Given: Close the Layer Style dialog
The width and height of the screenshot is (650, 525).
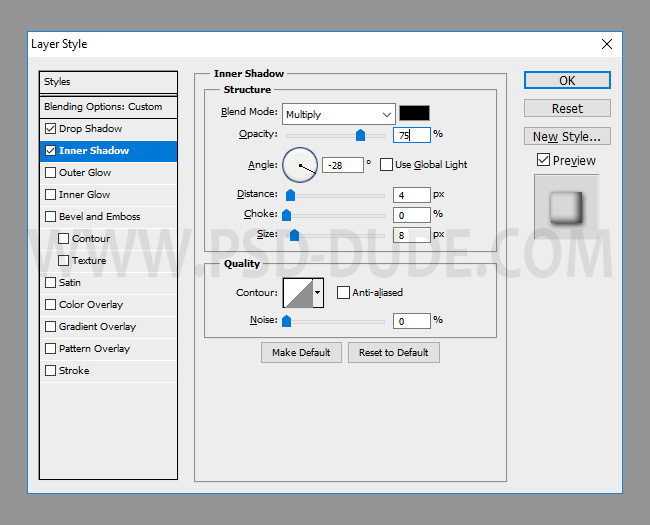Looking at the screenshot, I should tap(606, 44).
